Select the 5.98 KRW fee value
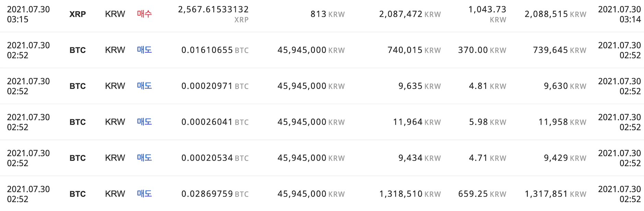 click(x=487, y=122)
